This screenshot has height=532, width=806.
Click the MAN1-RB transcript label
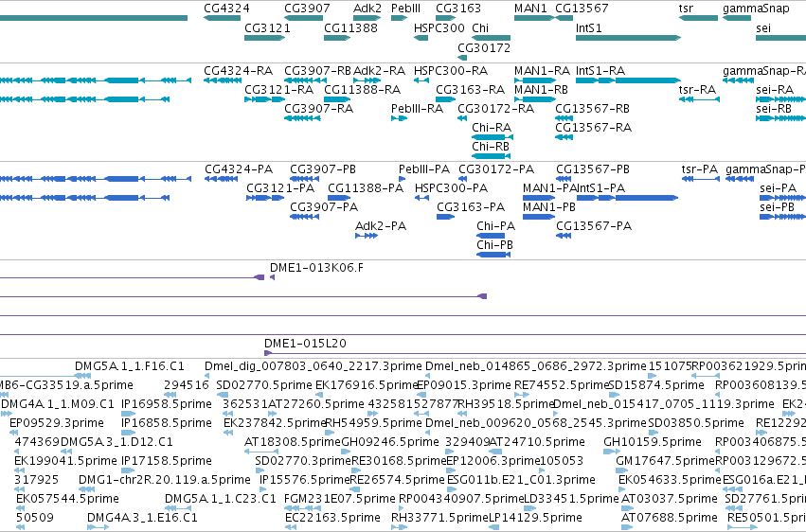click(x=541, y=89)
